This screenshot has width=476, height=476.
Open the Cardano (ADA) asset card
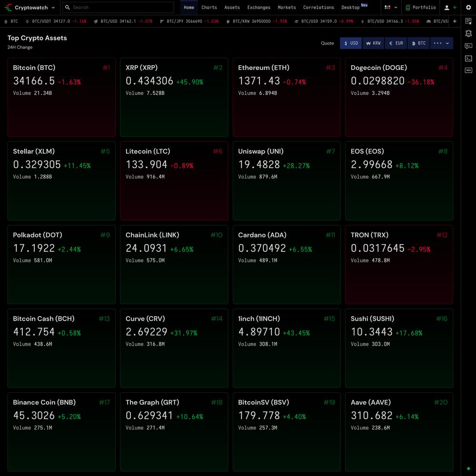coord(287,264)
